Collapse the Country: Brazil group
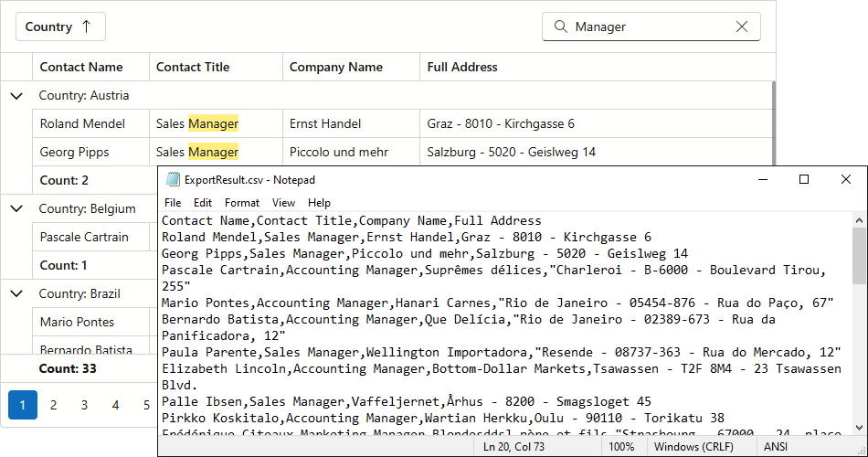The image size is (868, 457). [x=16, y=293]
